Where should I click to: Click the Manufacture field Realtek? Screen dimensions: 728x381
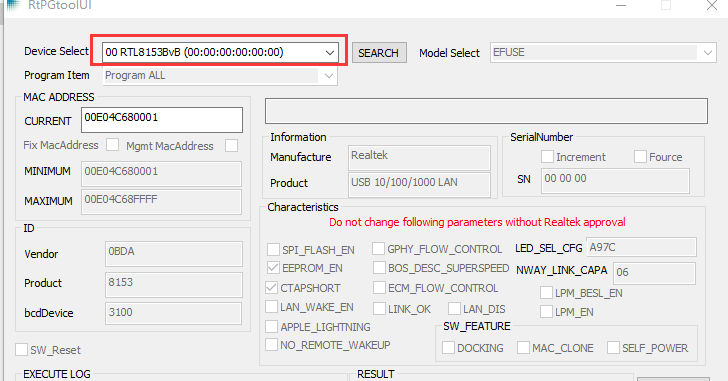pos(419,157)
